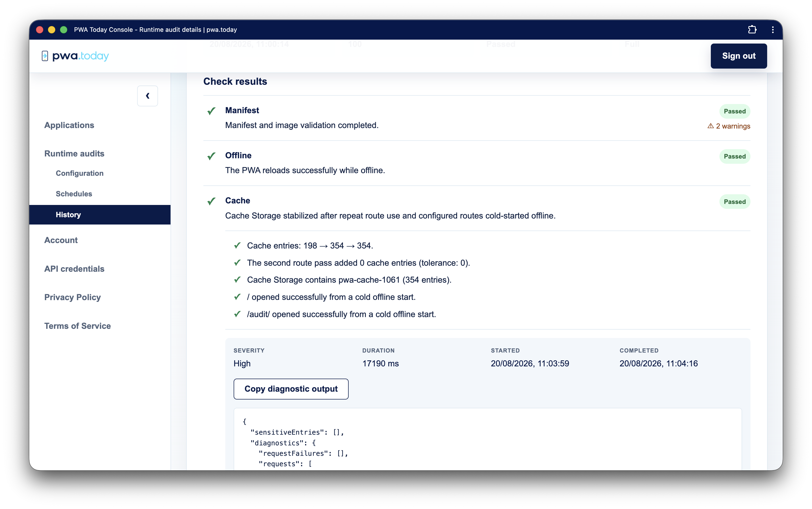Copy diagnostic output

click(x=291, y=389)
